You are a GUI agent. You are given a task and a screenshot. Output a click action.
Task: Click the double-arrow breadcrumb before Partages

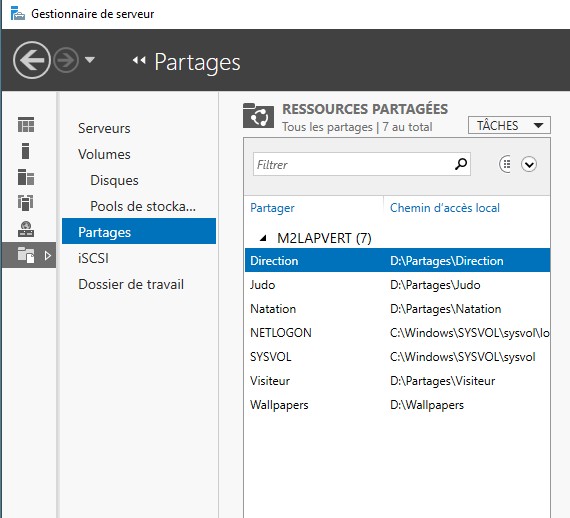click(139, 60)
